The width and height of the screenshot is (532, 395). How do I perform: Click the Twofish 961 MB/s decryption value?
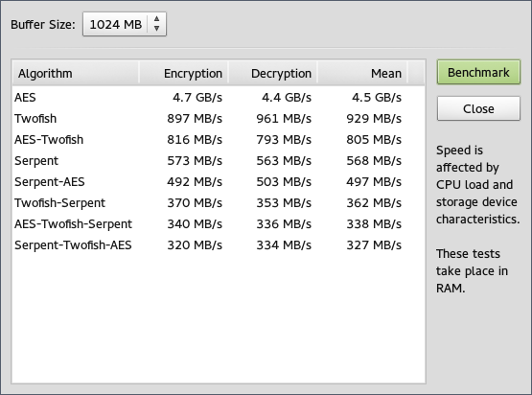tap(284, 119)
